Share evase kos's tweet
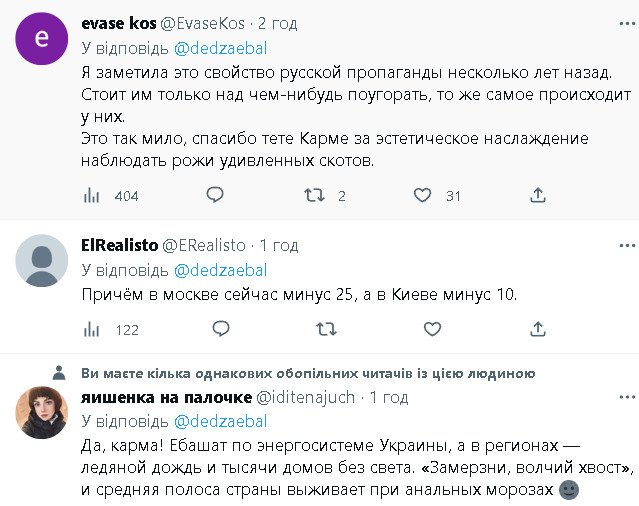The width and height of the screenshot is (639, 506). [x=538, y=195]
